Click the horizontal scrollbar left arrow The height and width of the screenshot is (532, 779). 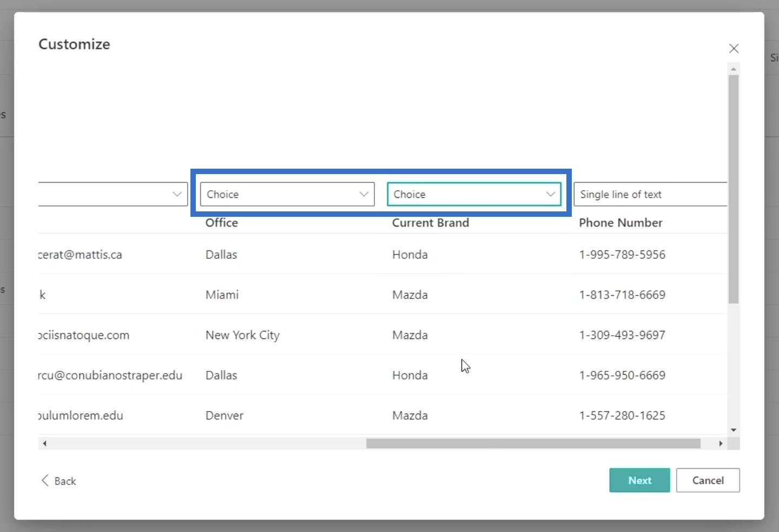click(x=44, y=443)
